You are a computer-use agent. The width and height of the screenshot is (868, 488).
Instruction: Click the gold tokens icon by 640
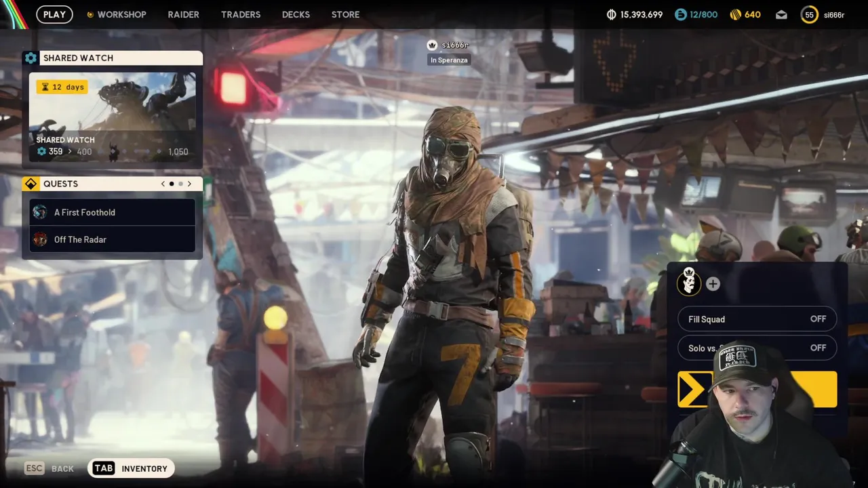[x=735, y=14]
